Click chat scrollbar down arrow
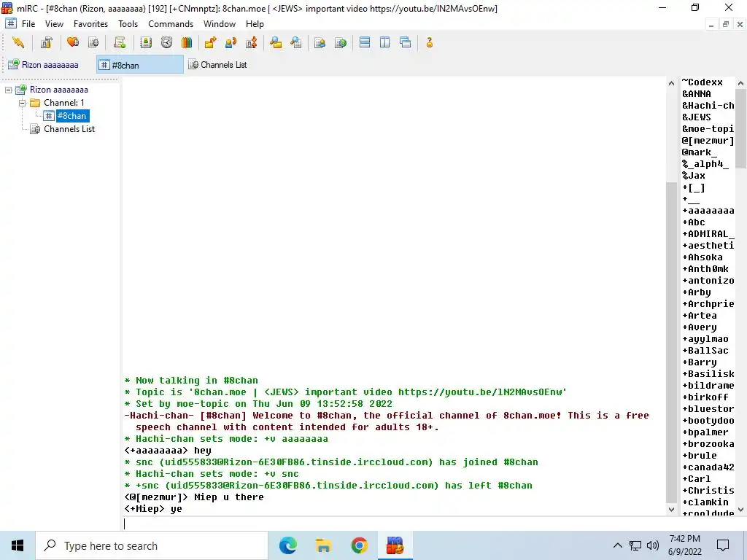Screen dimensions: 747x560 click(x=671, y=509)
